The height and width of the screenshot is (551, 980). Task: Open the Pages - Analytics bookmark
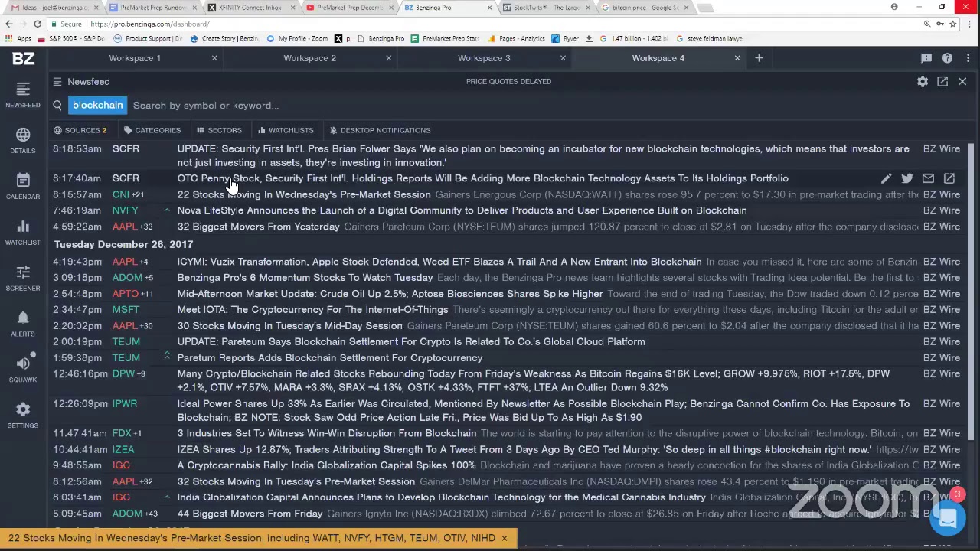516,38
